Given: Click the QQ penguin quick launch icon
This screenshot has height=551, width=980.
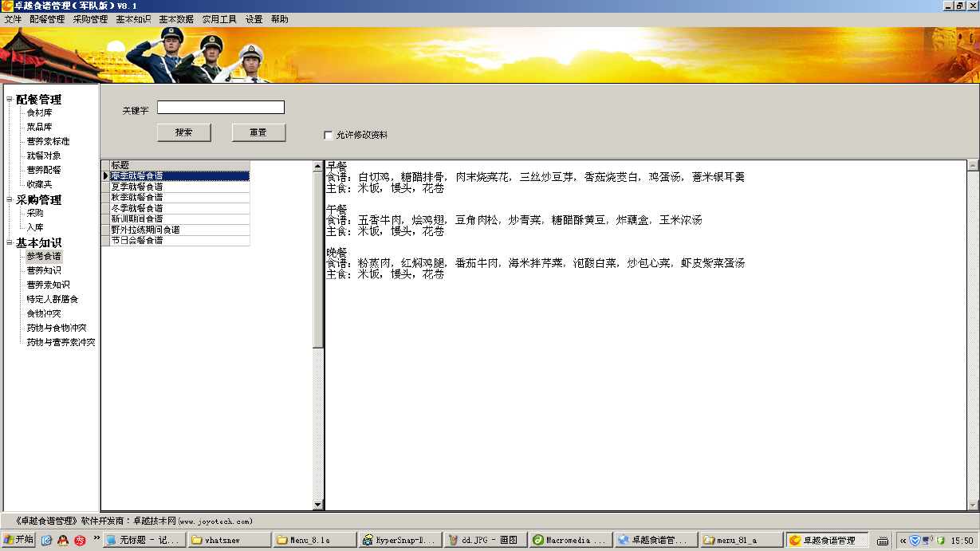Looking at the screenshot, I should click(62, 540).
